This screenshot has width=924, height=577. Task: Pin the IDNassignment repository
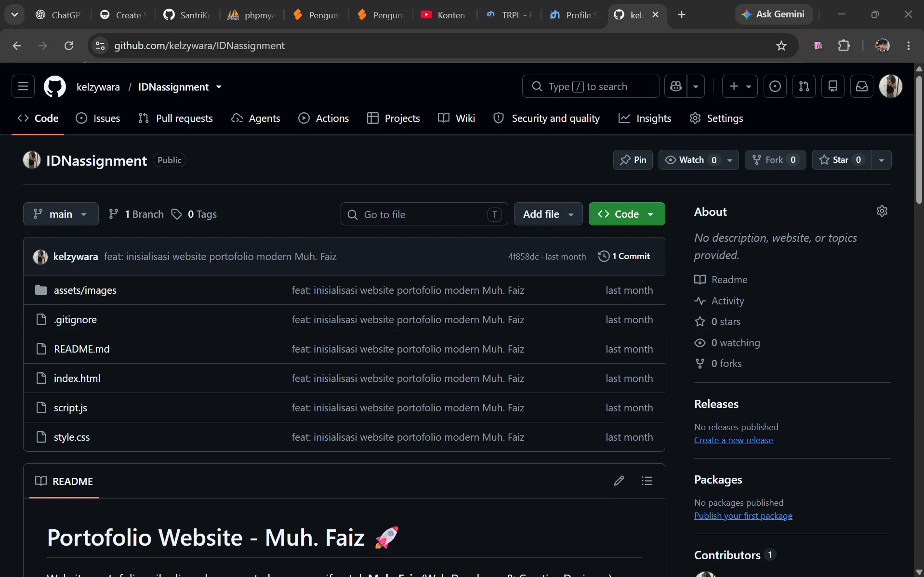(x=633, y=160)
